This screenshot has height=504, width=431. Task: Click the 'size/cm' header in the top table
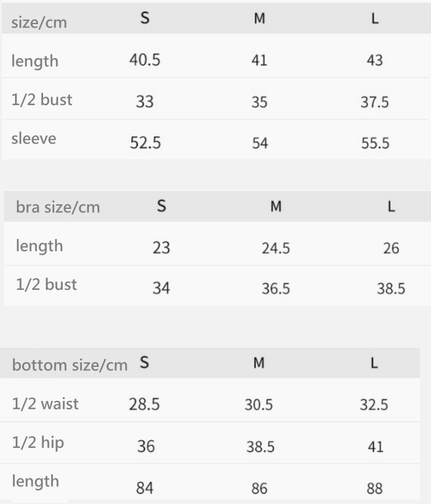39,23
